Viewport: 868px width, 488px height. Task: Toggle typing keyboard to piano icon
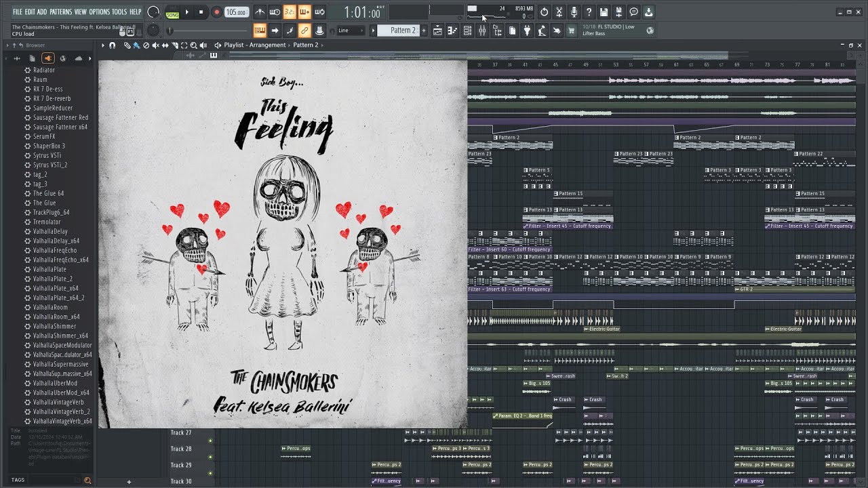(x=260, y=30)
